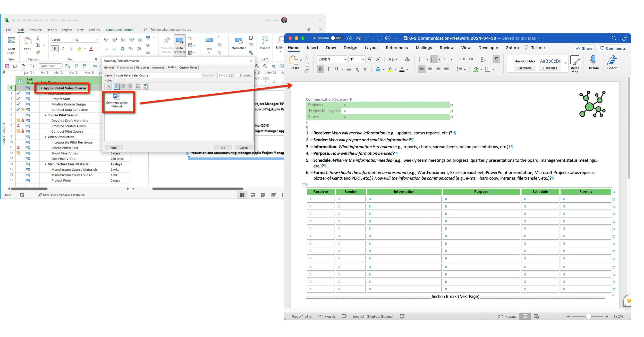Click the Editor icon in Word
The height and width of the screenshot is (337, 644).
click(x=612, y=63)
